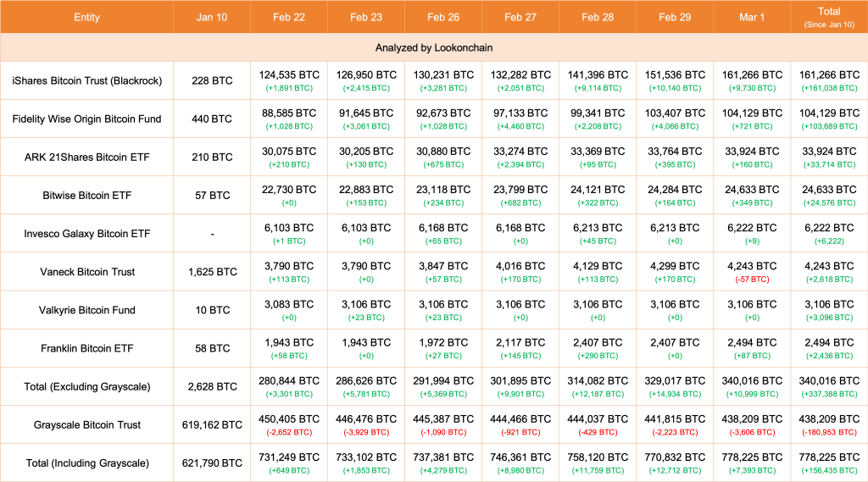Select the Valkyrie Bitcoin Fund row label
The width and height of the screenshot is (868, 482).
(87, 310)
